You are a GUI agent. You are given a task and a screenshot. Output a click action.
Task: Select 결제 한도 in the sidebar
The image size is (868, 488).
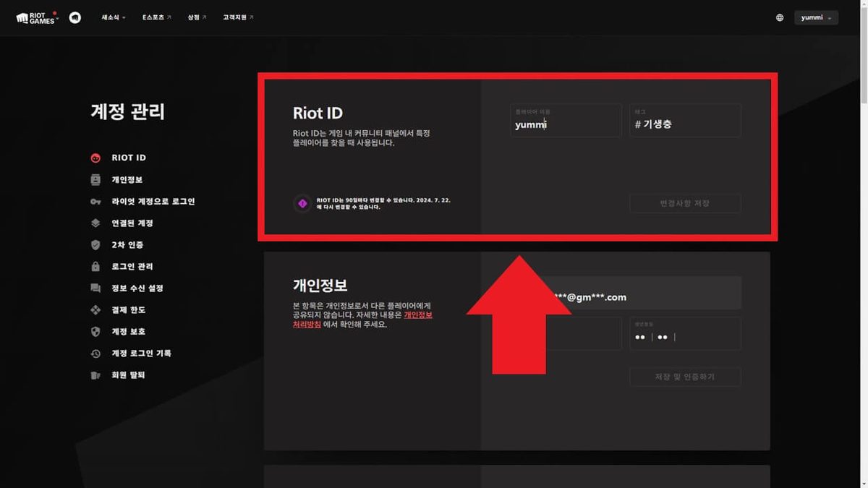pos(129,309)
